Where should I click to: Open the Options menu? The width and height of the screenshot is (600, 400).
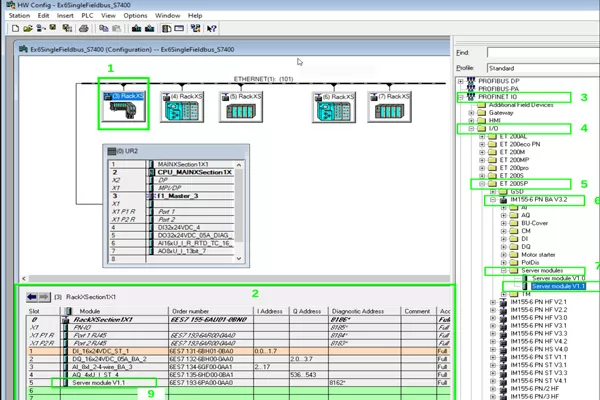tap(136, 16)
